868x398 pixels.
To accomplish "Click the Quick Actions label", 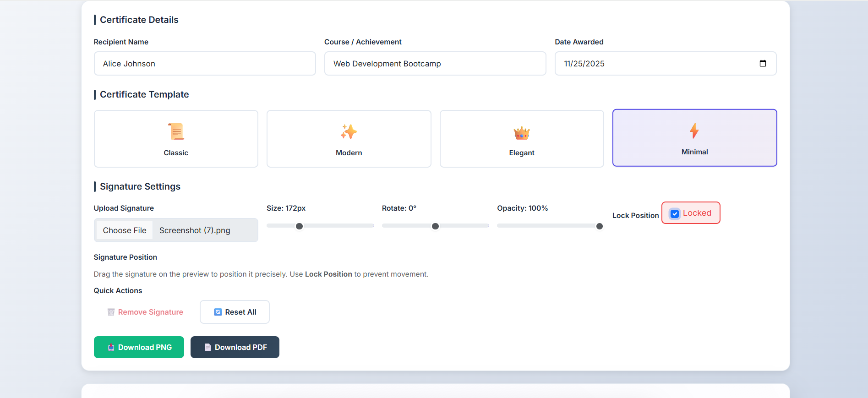I will click(x=118, y=290).
